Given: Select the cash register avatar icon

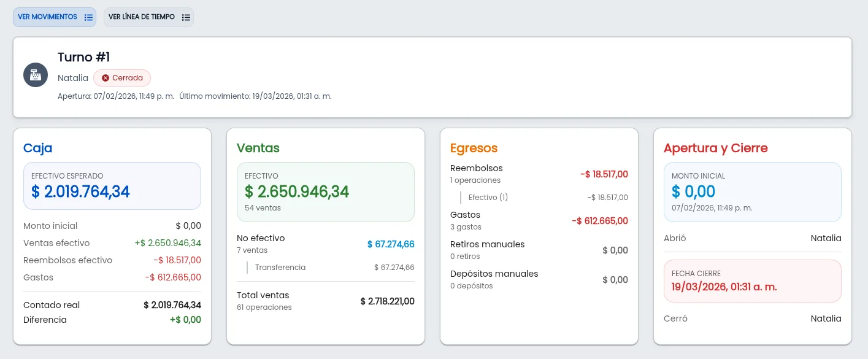Looking at the screenshot, I should [x=35, y=75].
